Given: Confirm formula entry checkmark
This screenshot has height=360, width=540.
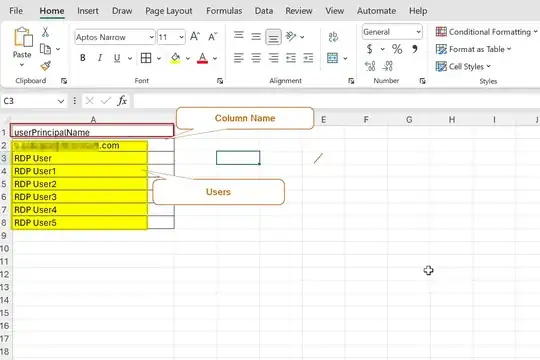Looking at the screenshot, I should pyautogui.click(x=106, y=101).
